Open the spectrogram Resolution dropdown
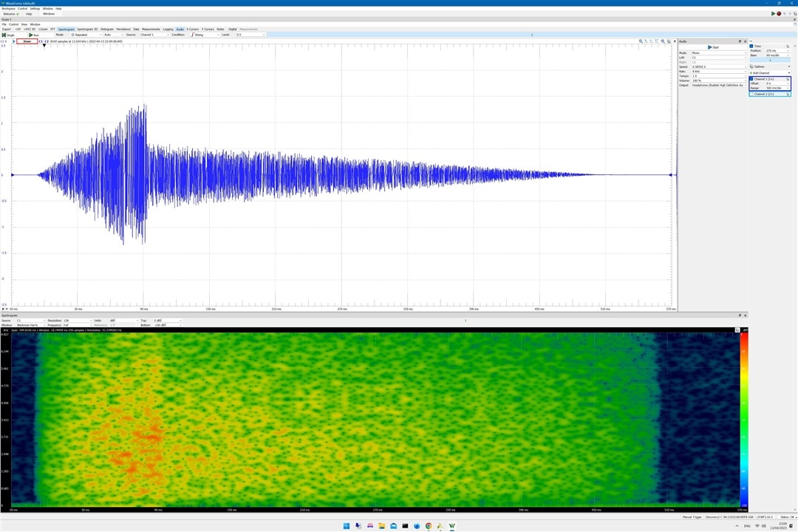This screenshot has height=532, width=798. 77,320
